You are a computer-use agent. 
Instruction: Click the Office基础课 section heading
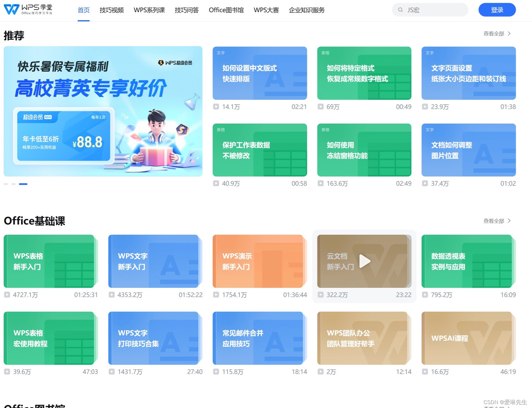coord(34,221)
